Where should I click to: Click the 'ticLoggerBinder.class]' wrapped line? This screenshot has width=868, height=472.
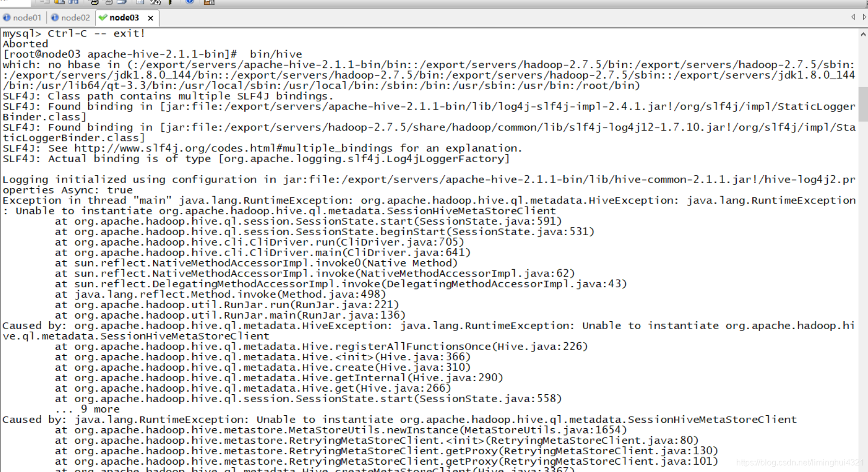pyautogui.click(x=73, y=138)
